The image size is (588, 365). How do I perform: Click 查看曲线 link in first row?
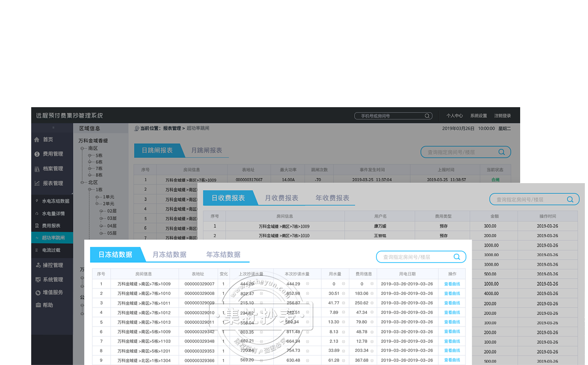point(452,284)
